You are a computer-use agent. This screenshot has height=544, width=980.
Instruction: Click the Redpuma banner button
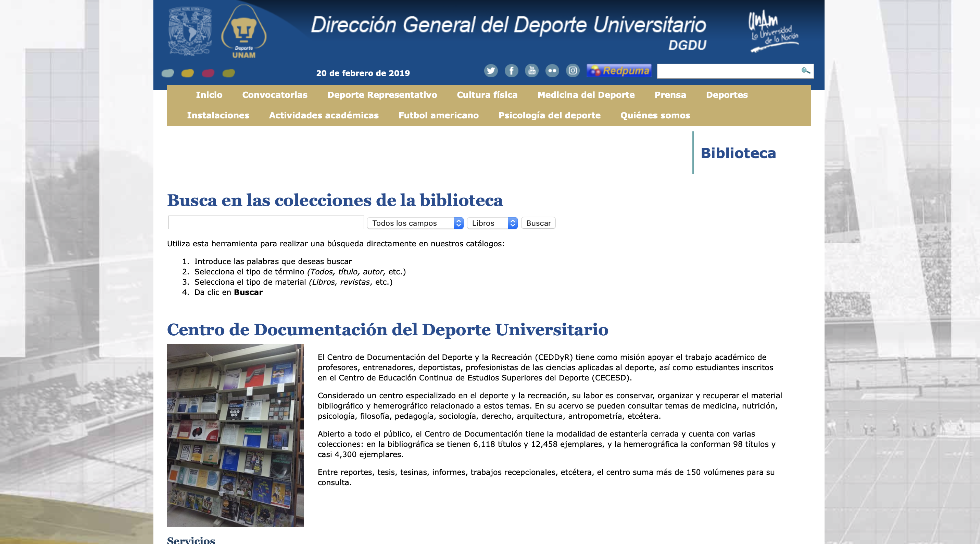pos(619,71)
